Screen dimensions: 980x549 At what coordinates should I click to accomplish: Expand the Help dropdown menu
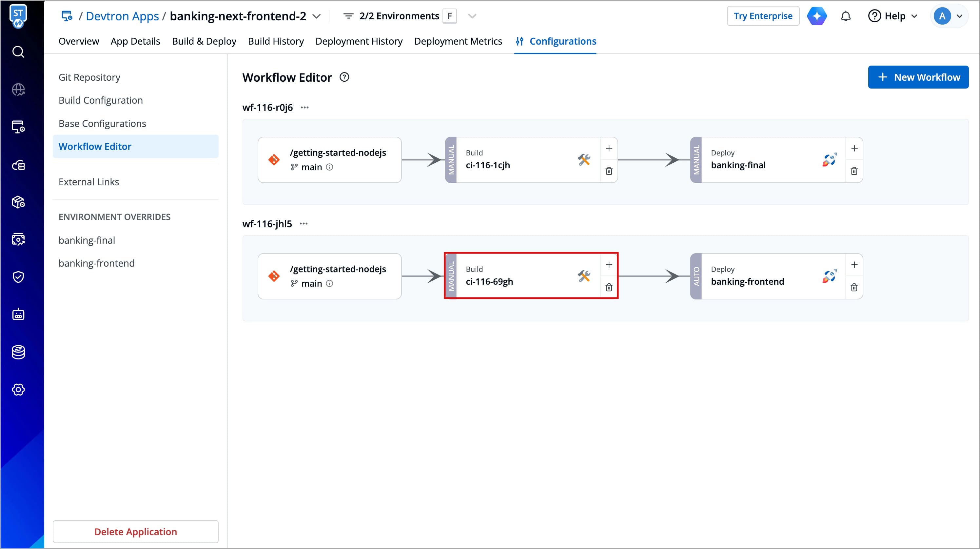coord(893,16)
